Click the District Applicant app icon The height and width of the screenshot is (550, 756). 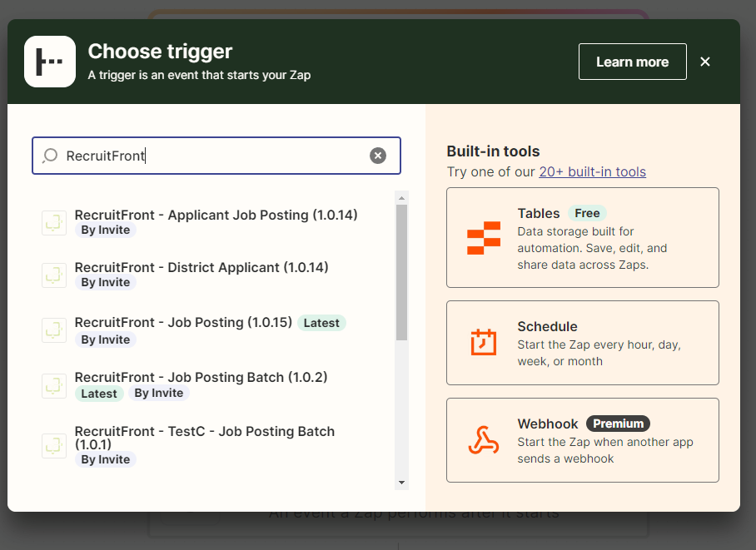tap(54, 275)
